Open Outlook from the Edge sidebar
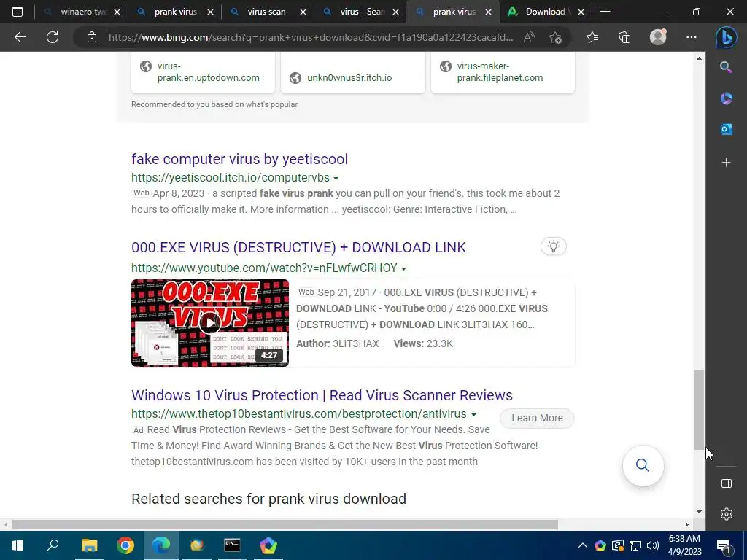Viewport: 747px width, 560px height. tap(726, 129)
